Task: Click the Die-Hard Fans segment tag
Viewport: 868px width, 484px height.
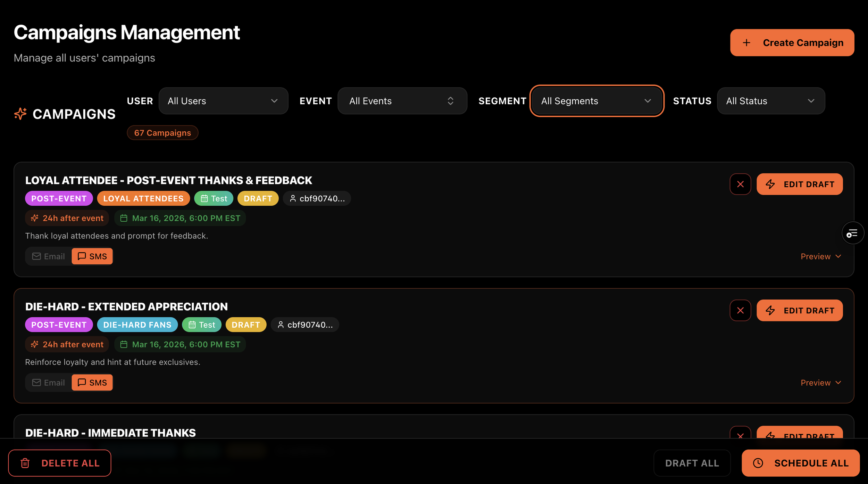Action: (x=137, y=325)
